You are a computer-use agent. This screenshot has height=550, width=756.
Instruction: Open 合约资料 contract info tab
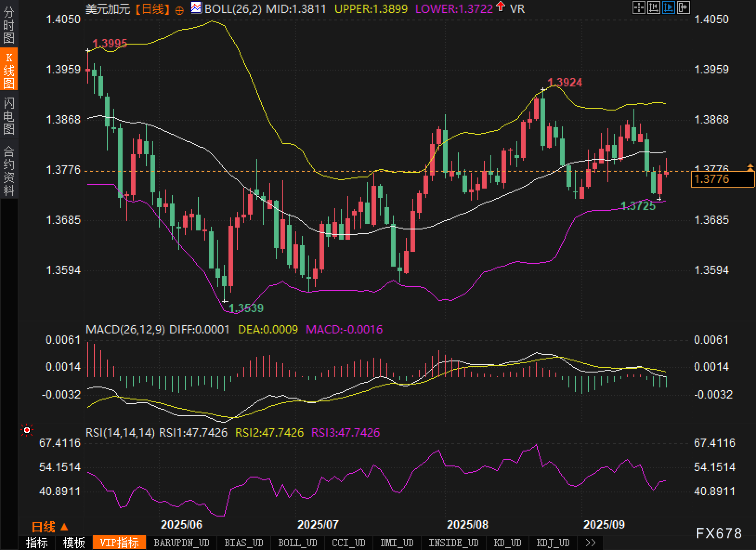[x=9, y=170]
